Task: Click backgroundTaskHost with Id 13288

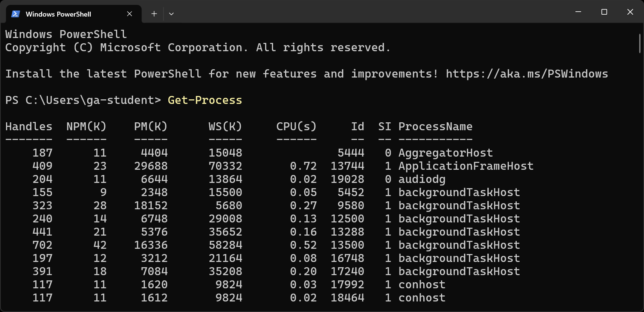Action: 459,232
